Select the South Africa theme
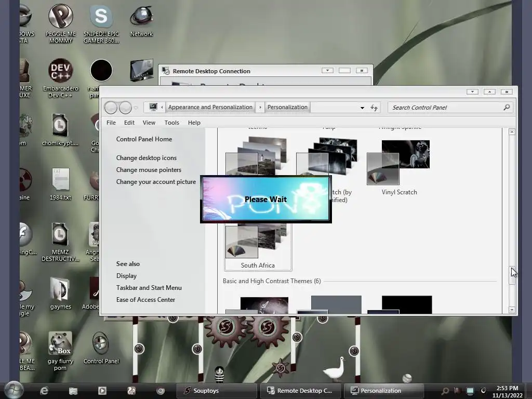This screenshot has width=532, height=399. pyautogui.click(x=258, y=247)
